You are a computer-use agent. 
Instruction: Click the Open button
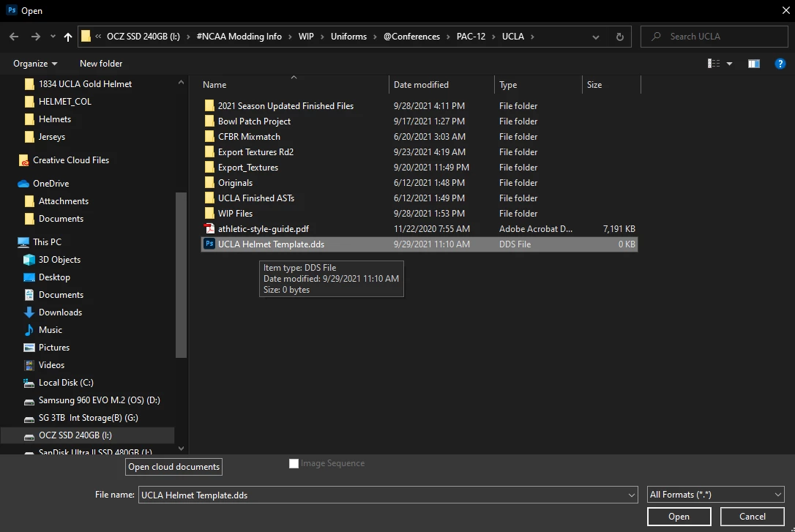click(679, 517)
